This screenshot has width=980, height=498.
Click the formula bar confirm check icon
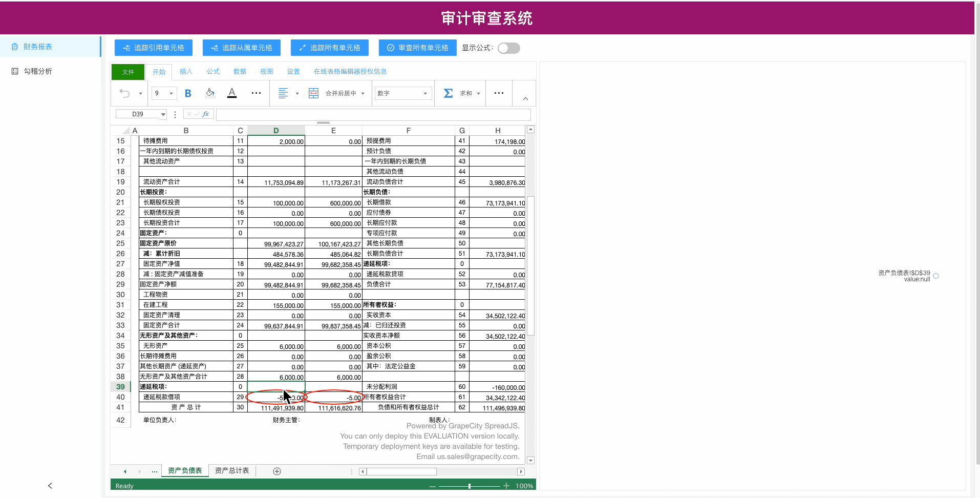(x=197, y=114)
